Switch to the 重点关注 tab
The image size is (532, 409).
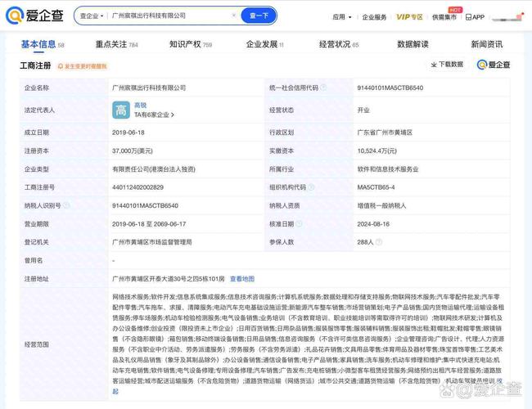point(117,44)
